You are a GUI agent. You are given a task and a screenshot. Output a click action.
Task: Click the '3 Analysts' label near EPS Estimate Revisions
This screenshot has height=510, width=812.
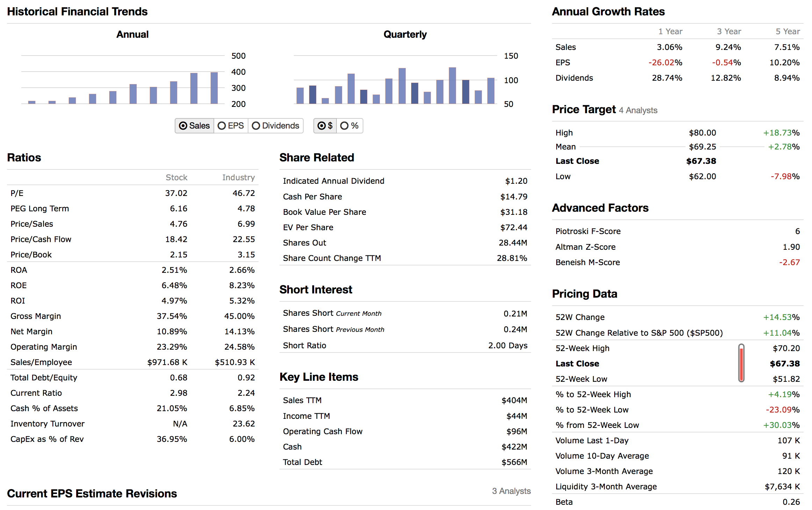pos(511,491)
